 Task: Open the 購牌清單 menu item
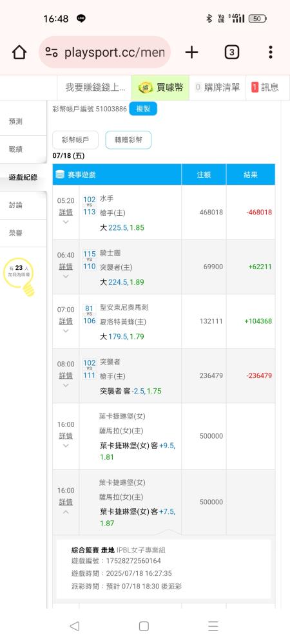[217, 88]
